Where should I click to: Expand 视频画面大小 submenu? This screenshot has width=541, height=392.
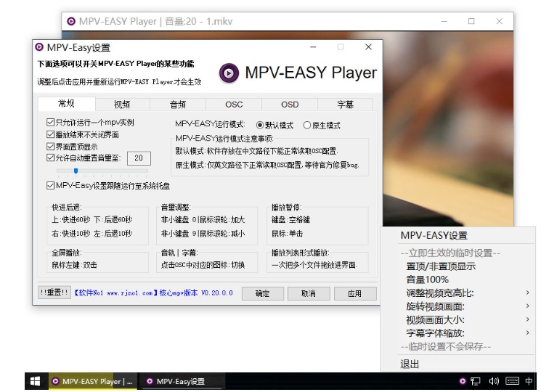[x=457, y=319]
